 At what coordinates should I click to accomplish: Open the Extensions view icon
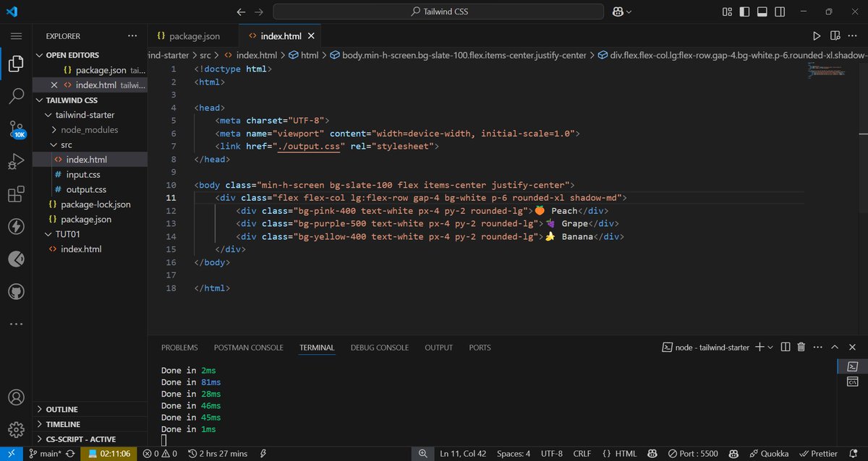[x=16, y=195]
